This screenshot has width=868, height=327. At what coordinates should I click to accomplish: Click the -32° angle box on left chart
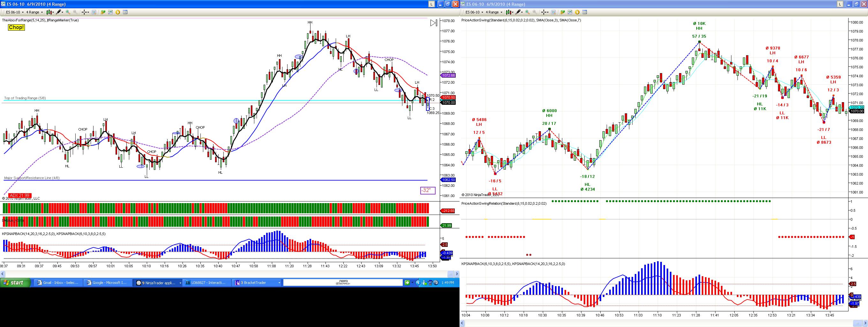pos(428,190)
